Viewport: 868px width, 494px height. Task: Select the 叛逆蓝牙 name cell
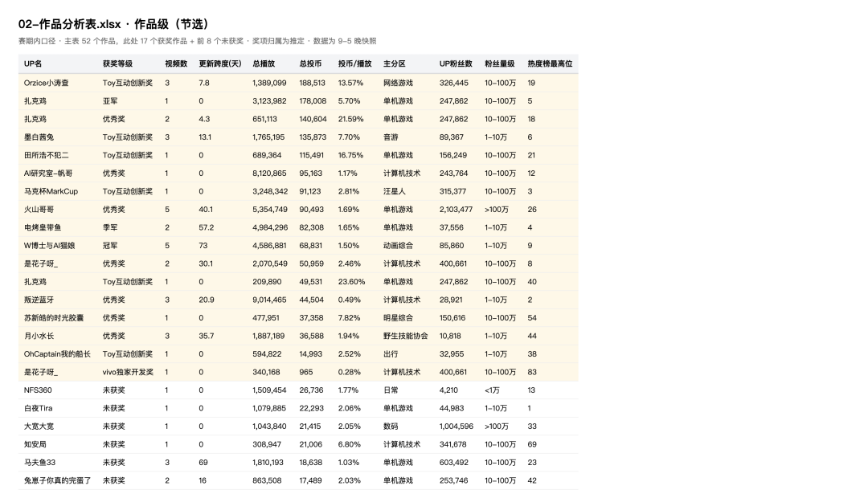point(39,300)
